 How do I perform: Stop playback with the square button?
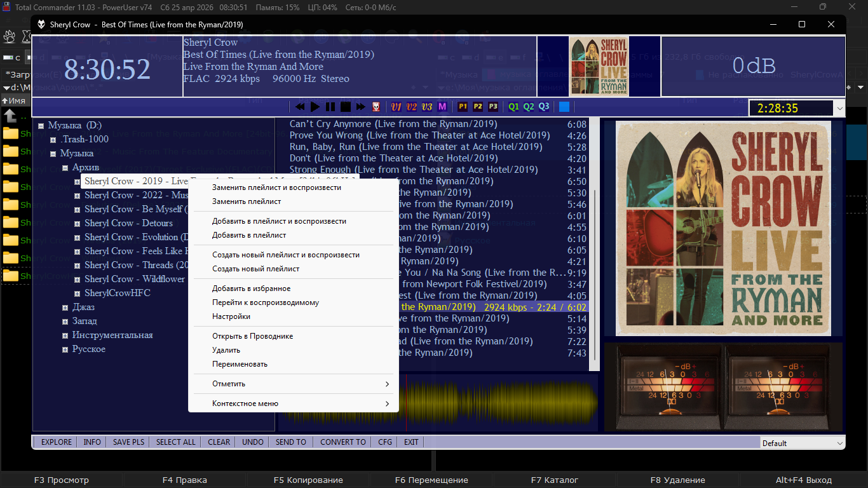tap(346, 107)
